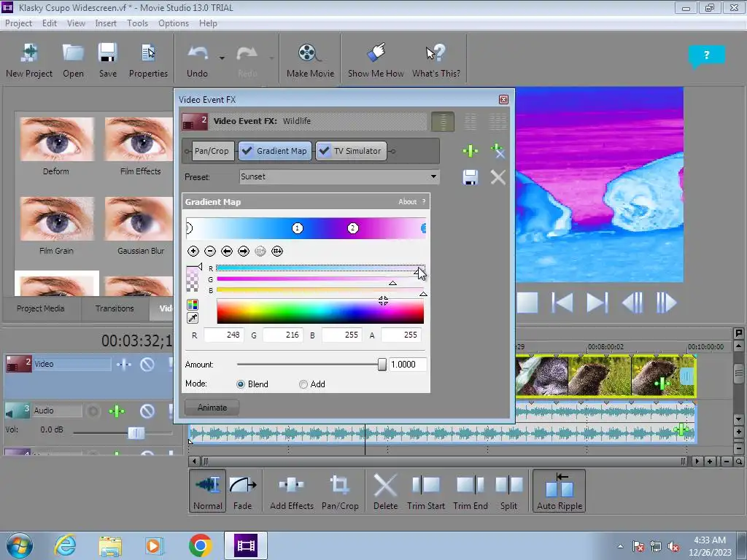Click the R value input field
This screenshot has width=747, height=560.
pyautogui.click(x=223, y=335)
